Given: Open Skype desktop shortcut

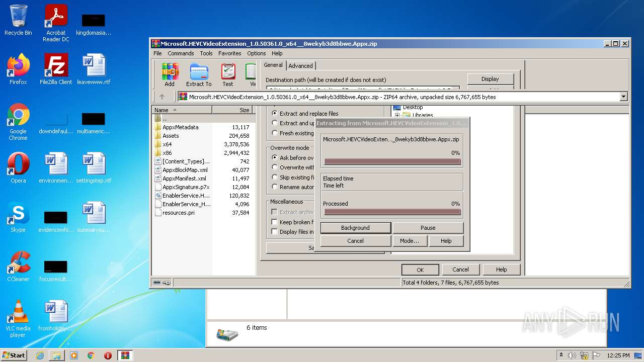Looking at the screenshot, I should (18, 217).
